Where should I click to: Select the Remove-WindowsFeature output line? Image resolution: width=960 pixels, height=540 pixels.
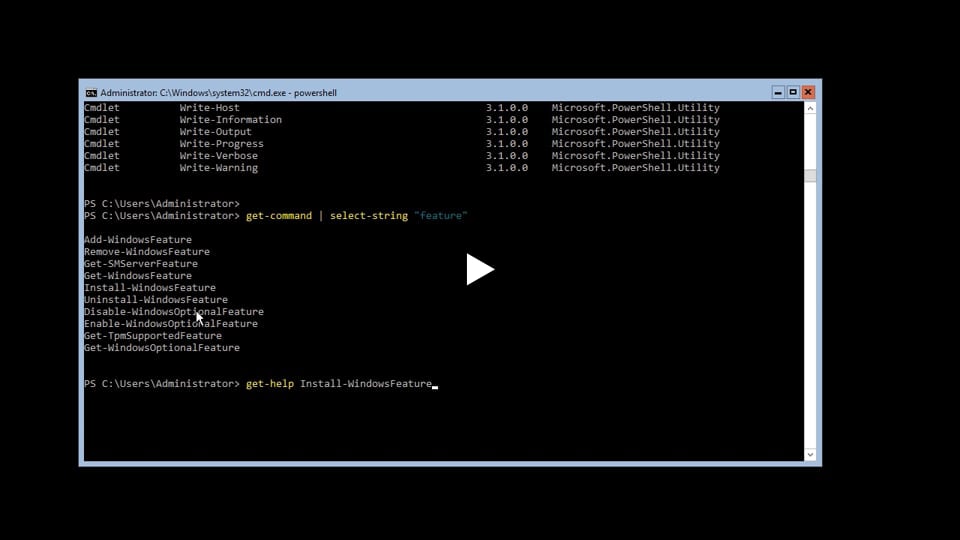coord(147,252)
